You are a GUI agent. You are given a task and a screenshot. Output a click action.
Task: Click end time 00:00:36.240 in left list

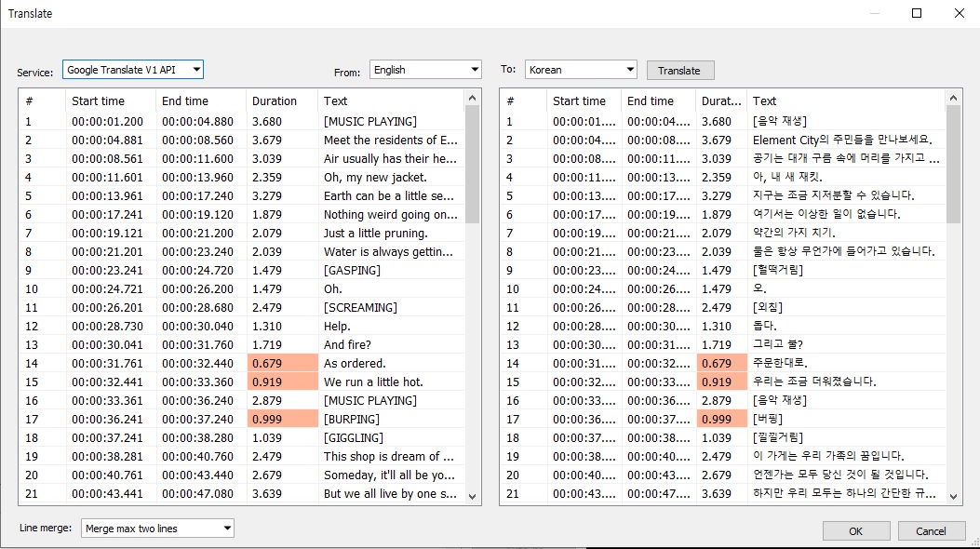click(197, 400)
